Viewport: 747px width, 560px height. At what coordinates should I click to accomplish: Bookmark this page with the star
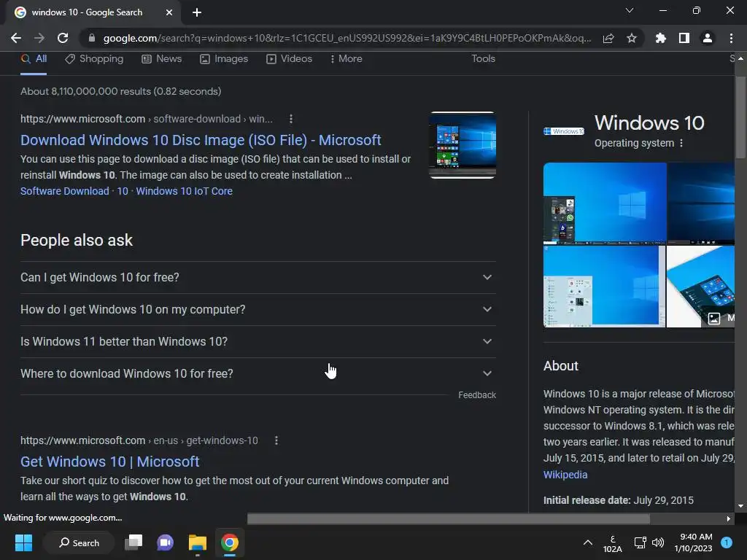point(632,38)
